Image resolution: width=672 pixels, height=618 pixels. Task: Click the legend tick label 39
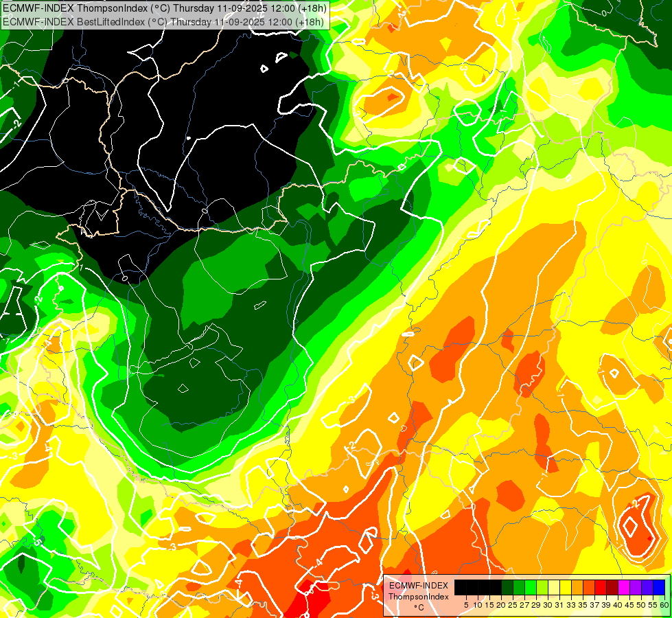[x=606, y=605]
